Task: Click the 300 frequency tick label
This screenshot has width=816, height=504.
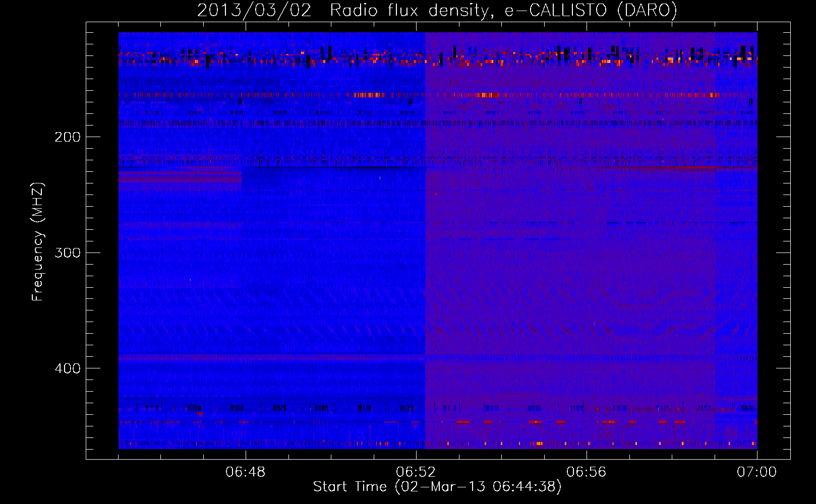Action: tap(68, 253)
